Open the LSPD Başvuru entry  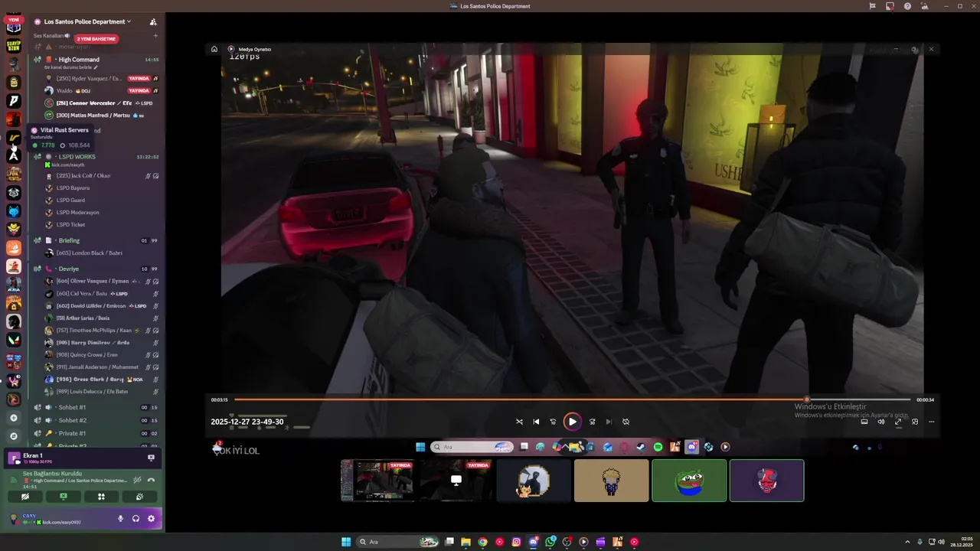pyautogui.click(x=73, y=187)
